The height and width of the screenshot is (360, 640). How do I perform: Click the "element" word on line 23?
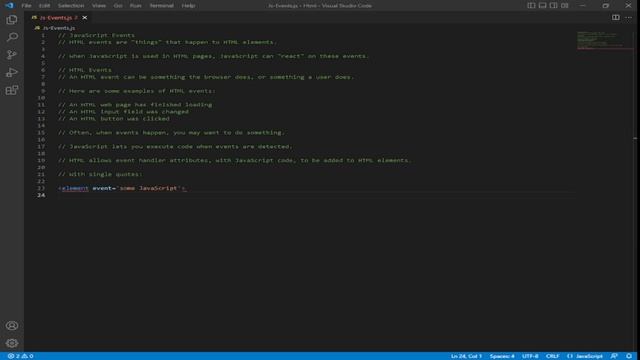click(x=75, y=188)
